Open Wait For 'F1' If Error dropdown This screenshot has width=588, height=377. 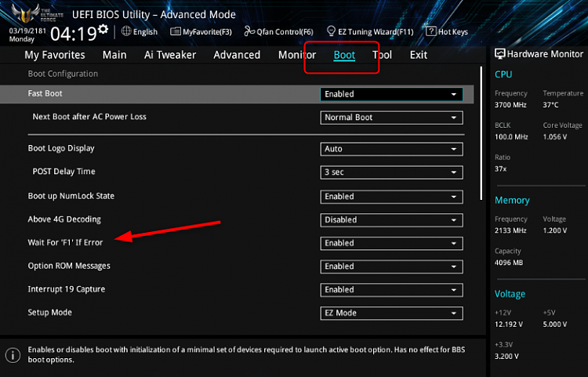[x=391, y=243]
